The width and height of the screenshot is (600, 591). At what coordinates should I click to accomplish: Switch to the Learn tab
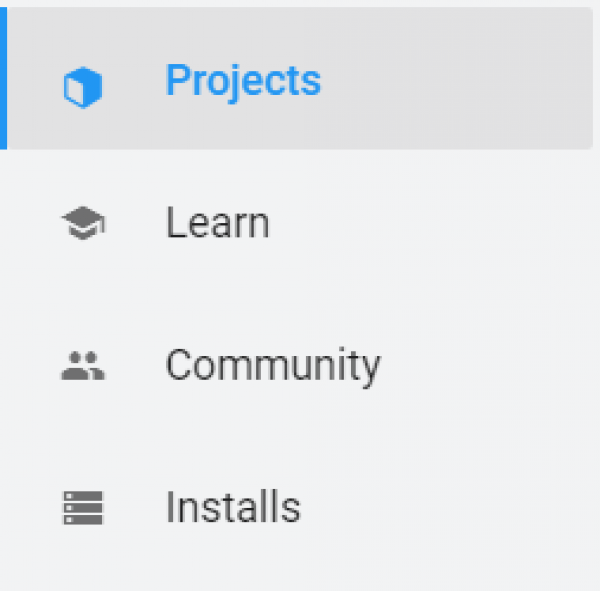217,223
